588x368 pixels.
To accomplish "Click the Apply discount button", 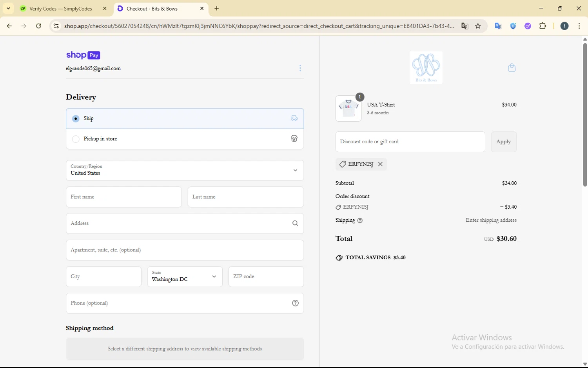I will 504,142.
